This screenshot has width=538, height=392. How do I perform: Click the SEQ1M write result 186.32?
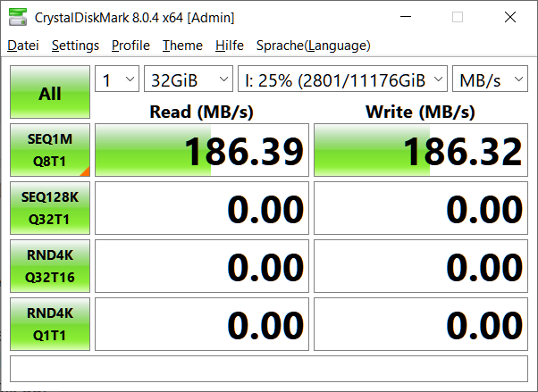(421, 150)
